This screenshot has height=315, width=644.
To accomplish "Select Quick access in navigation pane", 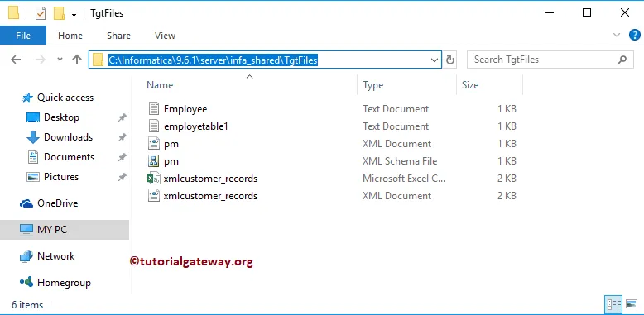I will [x=65, y=98].
